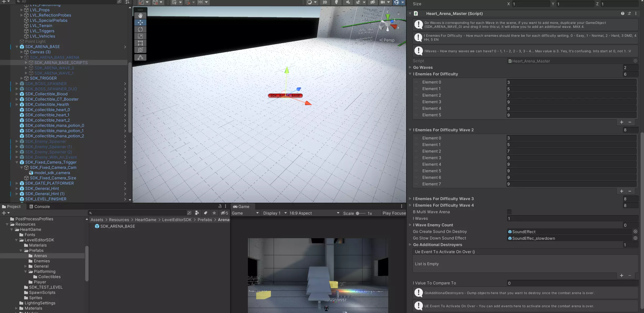Select the Scale tool in scene toolbar
This screenshot has width=644, height=313.
(140, 36)
